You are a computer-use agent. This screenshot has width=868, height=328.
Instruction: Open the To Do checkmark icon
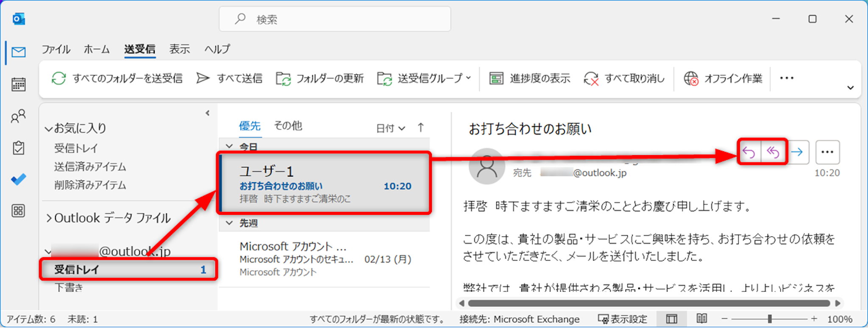tap(19, 179)
